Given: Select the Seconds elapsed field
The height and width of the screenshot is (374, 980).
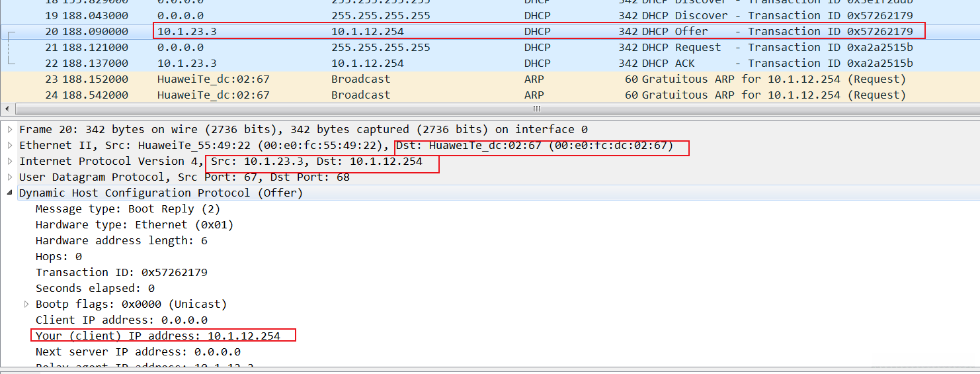Looking at the screenshot, I should [95, 288].
